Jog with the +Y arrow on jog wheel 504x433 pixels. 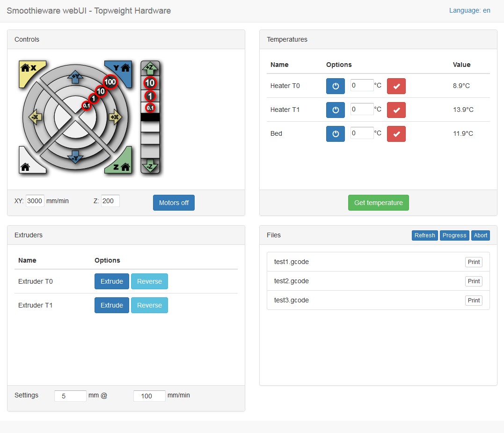tap(75, 77)
